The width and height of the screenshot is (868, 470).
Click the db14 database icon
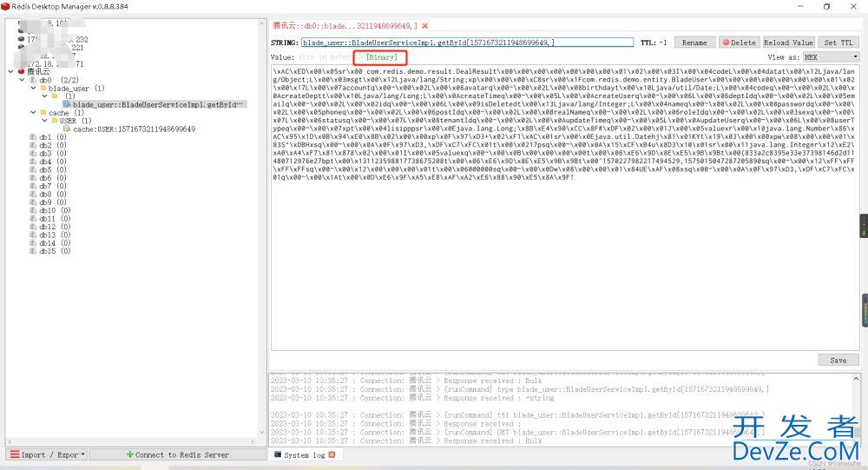[33, 242]
